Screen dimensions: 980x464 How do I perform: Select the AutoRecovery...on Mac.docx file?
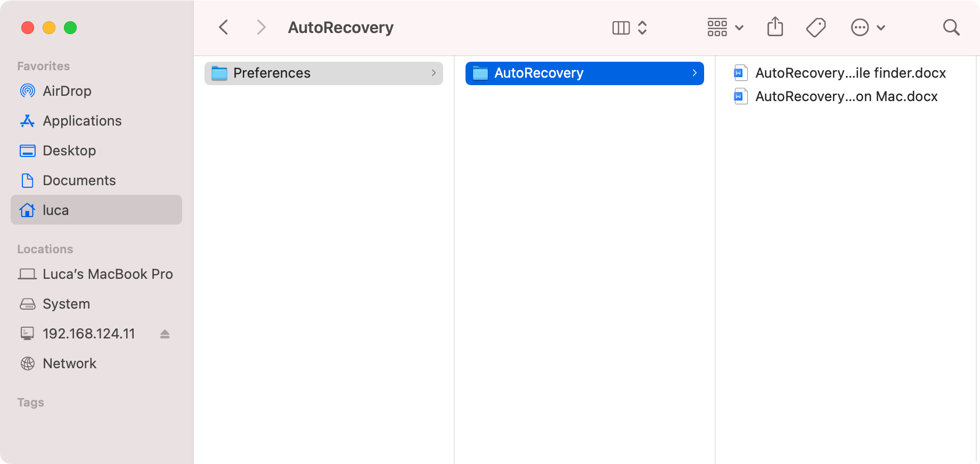[x=846, y=96]
